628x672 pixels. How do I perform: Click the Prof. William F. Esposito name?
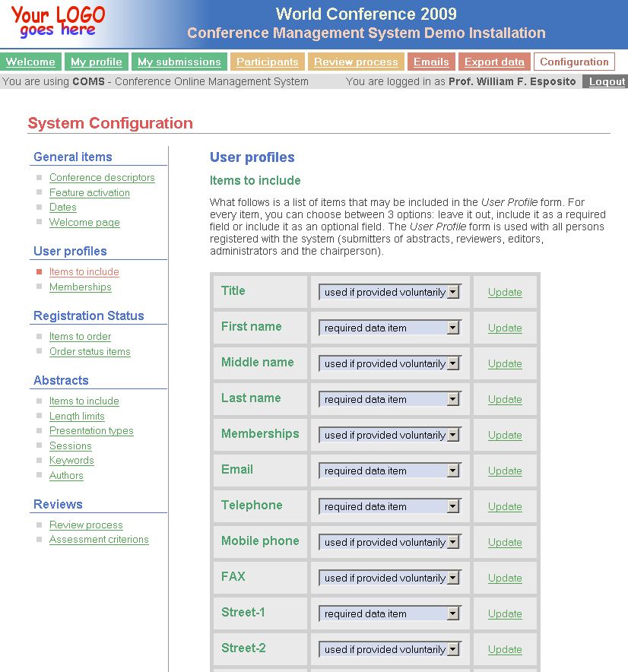(x=512, y=81)
